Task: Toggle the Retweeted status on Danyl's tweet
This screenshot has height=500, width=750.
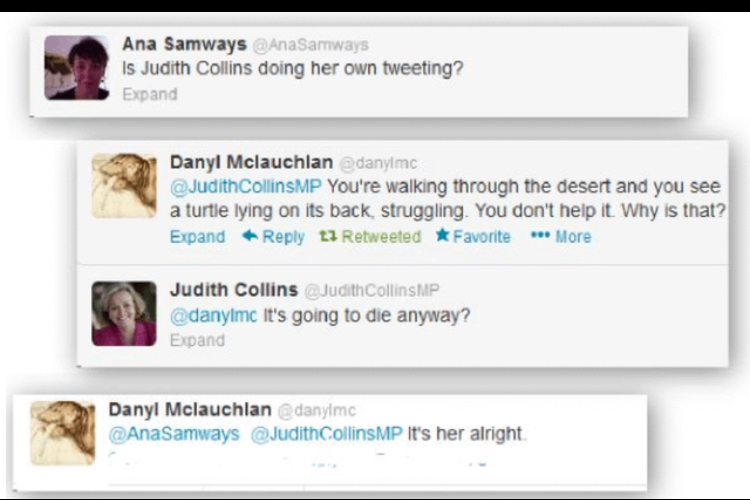Action: click(381, 236)
